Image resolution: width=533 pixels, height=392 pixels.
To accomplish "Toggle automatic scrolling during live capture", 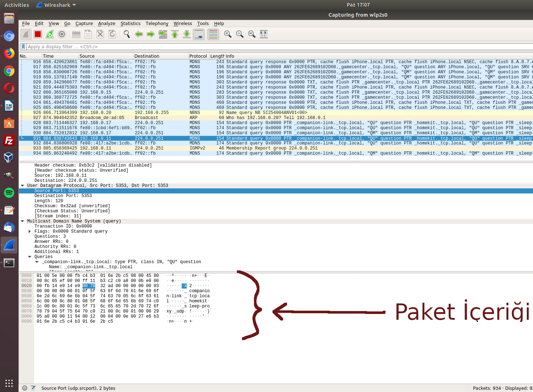I will click(199, 34).
